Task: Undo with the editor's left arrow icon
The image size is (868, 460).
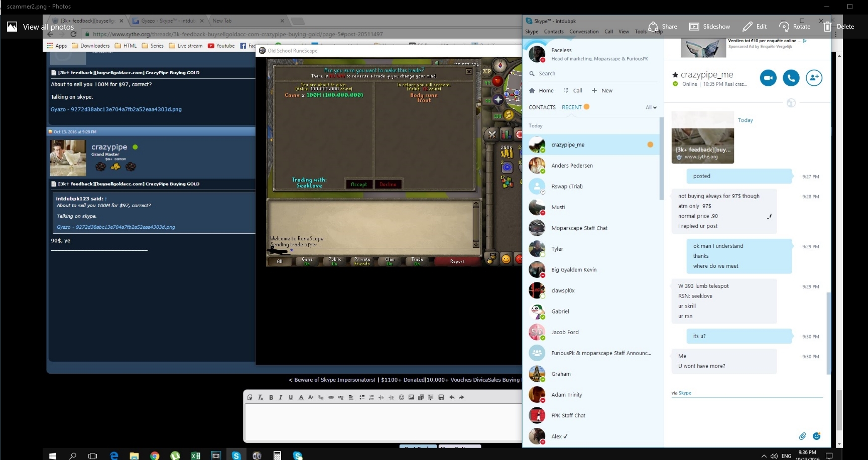Action: [452, 397]
